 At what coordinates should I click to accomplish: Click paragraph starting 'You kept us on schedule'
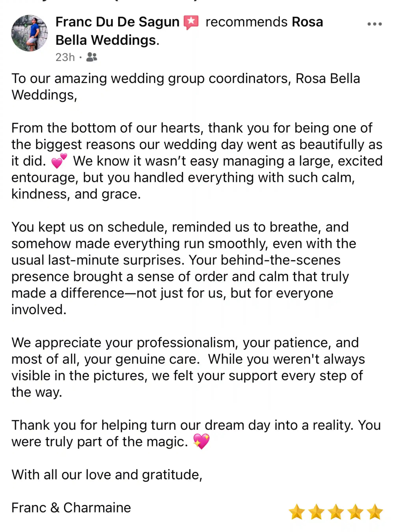(184, 268)
